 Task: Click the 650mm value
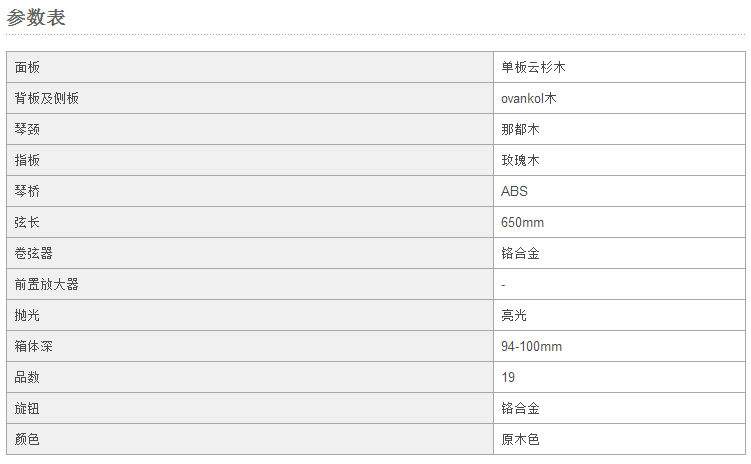point(523,222)
